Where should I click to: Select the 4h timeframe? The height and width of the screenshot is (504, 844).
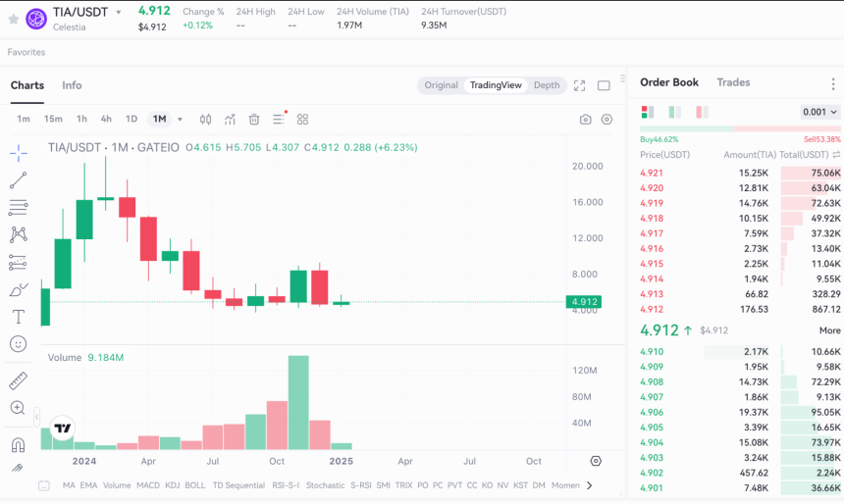pos(106,119)
